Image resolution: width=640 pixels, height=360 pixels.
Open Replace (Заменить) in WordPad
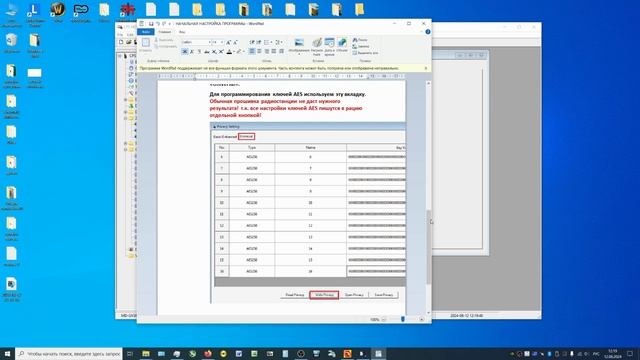pos(361,47)
